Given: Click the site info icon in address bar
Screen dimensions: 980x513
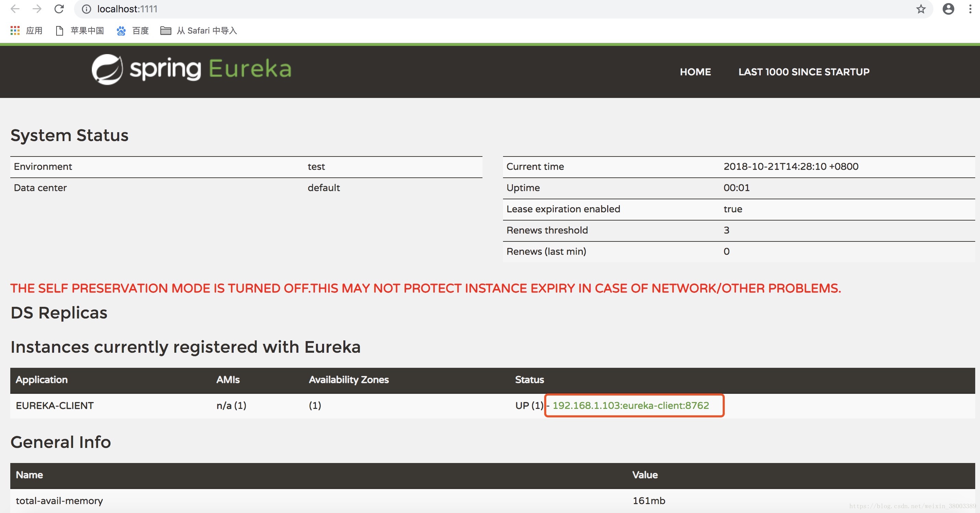Looking at the screenshot, I should point(87,9).
